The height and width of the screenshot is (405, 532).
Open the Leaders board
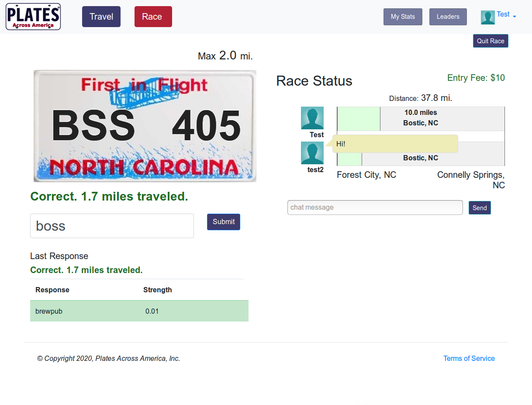[x=448, y=17]
